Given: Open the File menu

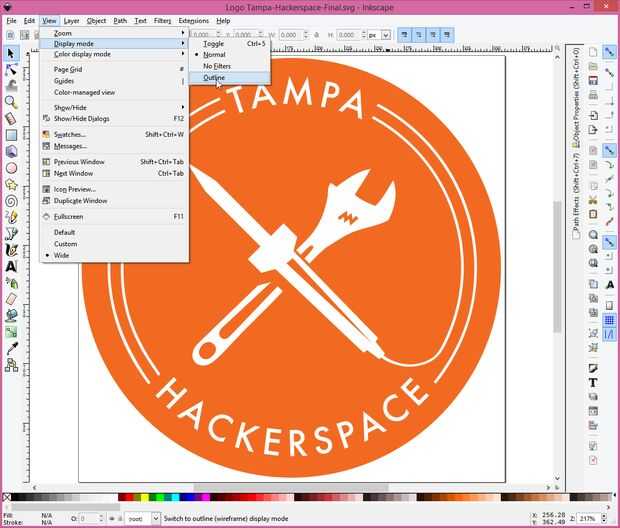Looking at the screenshot, I should 11,21.
